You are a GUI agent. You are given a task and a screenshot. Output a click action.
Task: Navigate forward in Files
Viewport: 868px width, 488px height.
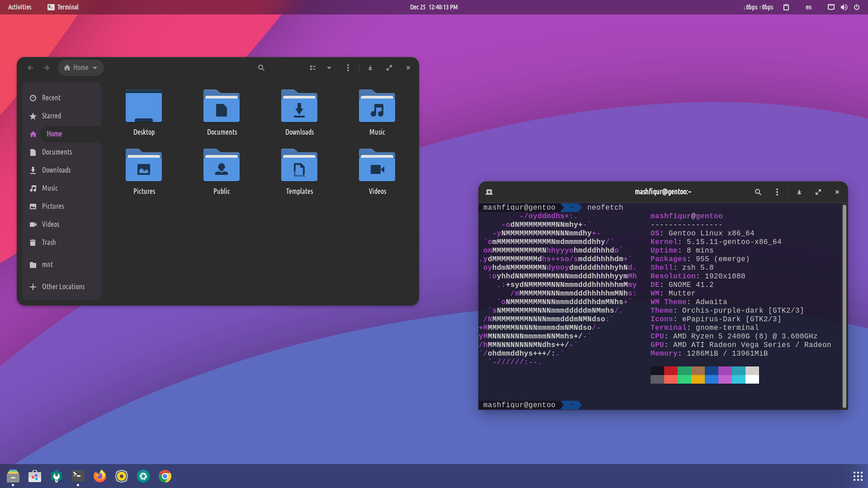click(46, 68)
